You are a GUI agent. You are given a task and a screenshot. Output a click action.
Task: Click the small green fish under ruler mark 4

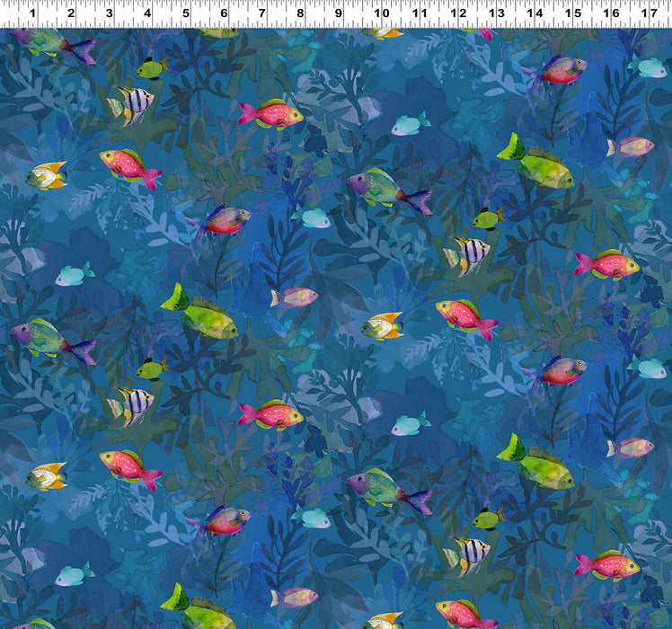pyautogui.click(x=152, y=67)
